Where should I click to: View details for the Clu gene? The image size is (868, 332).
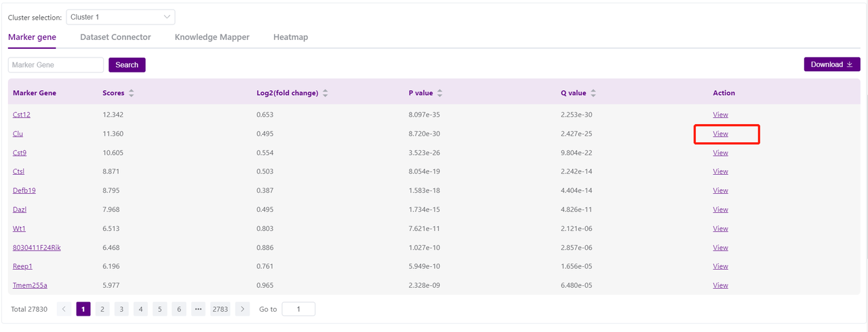[720, 133]
